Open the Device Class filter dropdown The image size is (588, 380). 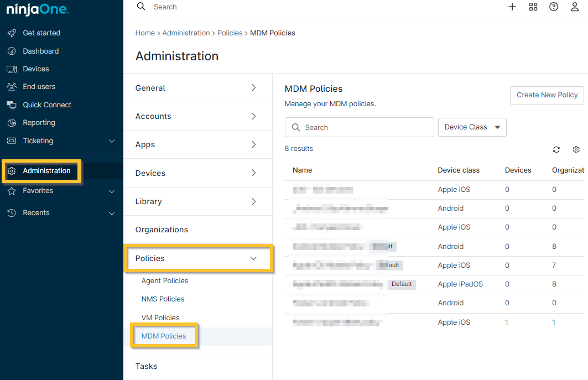tap(472, 127)
